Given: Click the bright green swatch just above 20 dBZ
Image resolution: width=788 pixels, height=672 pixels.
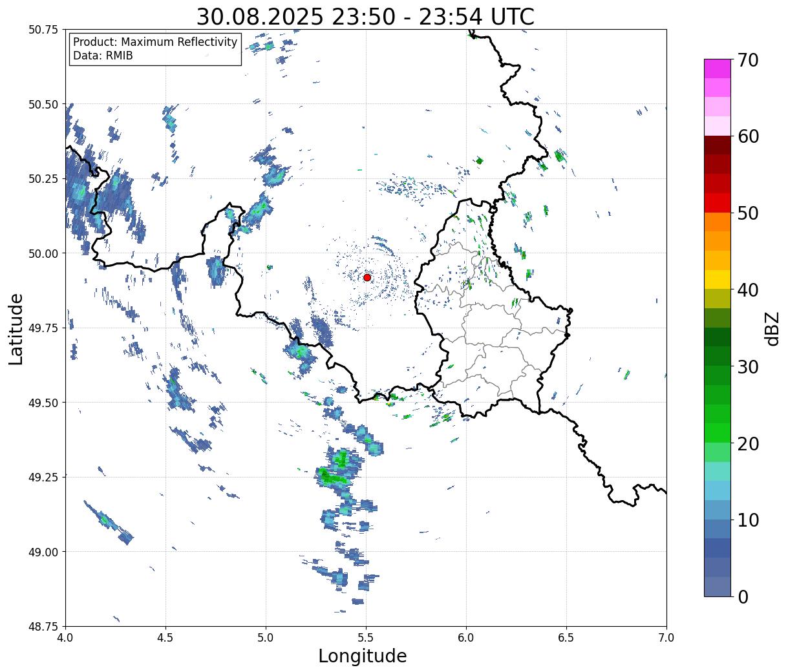Looking at the screenshot, I should [x=718, y=433].
